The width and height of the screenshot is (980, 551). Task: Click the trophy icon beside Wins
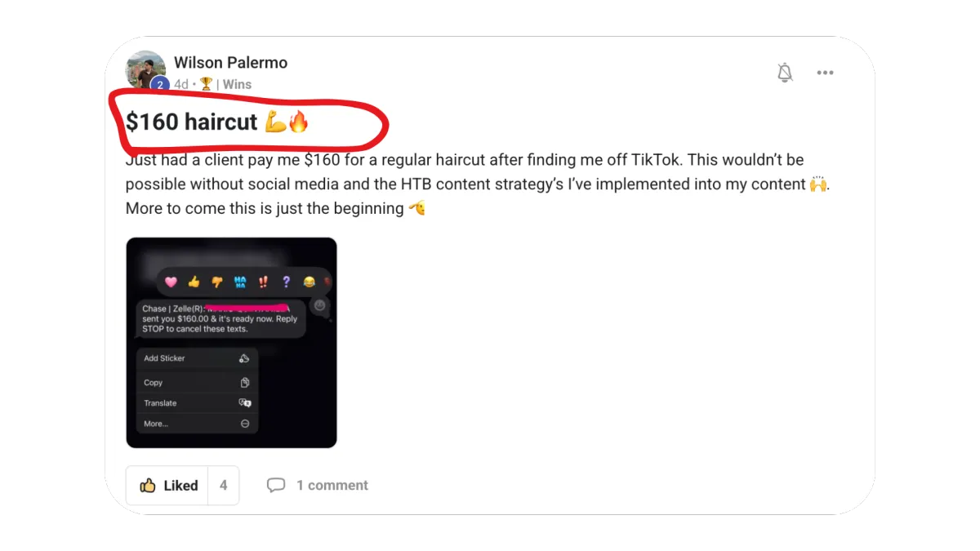[206, 84]
